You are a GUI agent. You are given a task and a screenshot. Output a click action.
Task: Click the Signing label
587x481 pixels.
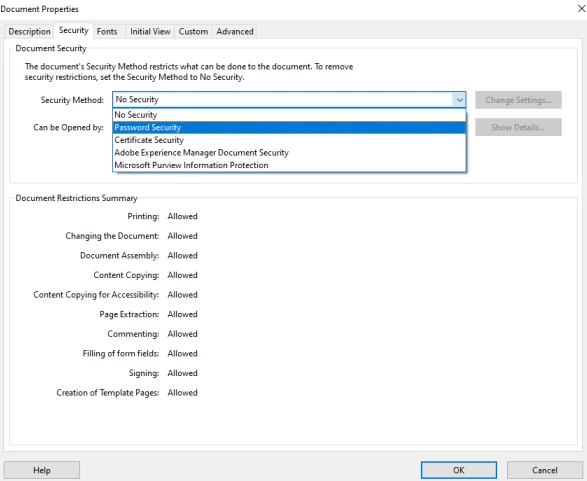144,373
